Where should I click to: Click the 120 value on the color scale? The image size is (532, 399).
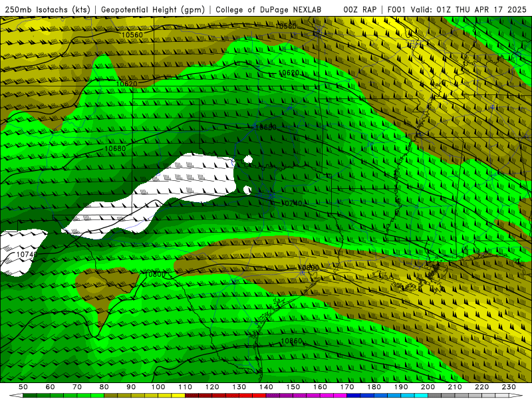click(x=212, y=387)
